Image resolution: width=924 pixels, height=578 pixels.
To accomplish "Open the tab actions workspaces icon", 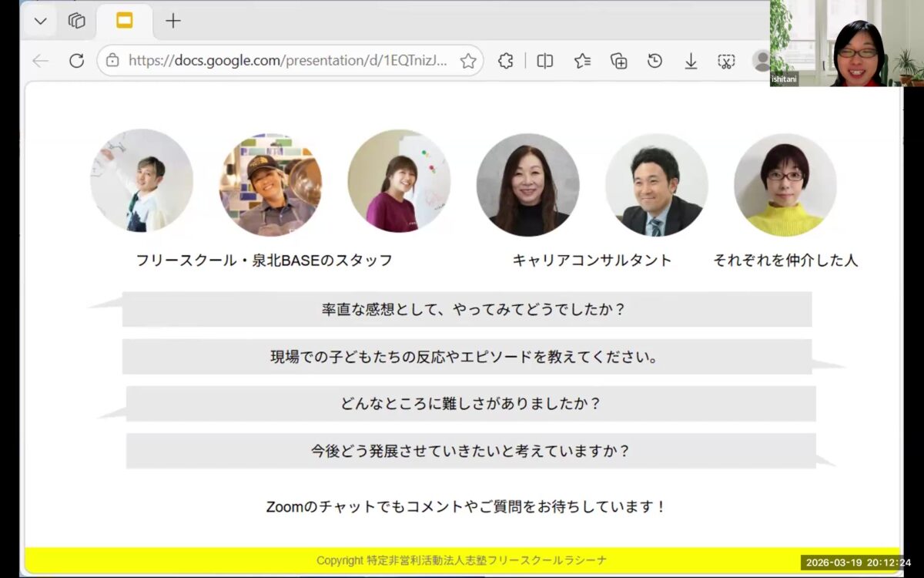I will coord(76,21).
